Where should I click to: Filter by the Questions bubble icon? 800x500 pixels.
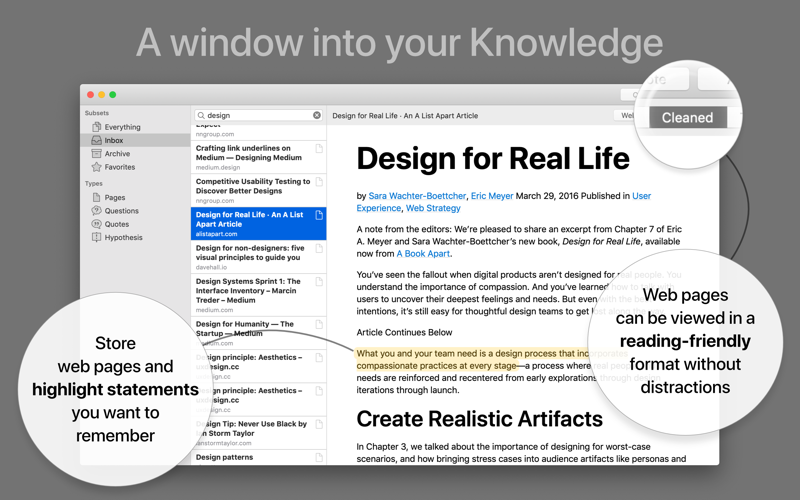(x=96, y=210)
